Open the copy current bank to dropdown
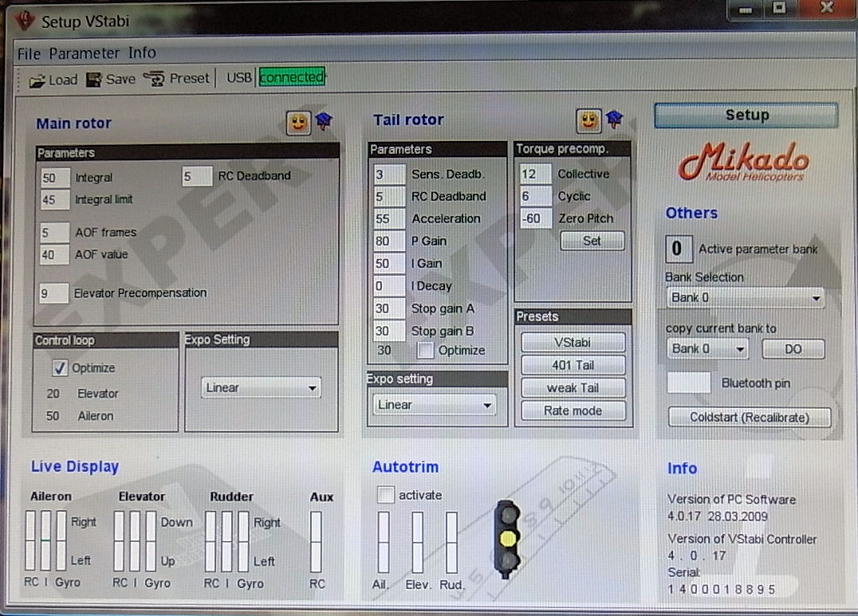This screenshot has width=858, height=616. click(707, 348)
